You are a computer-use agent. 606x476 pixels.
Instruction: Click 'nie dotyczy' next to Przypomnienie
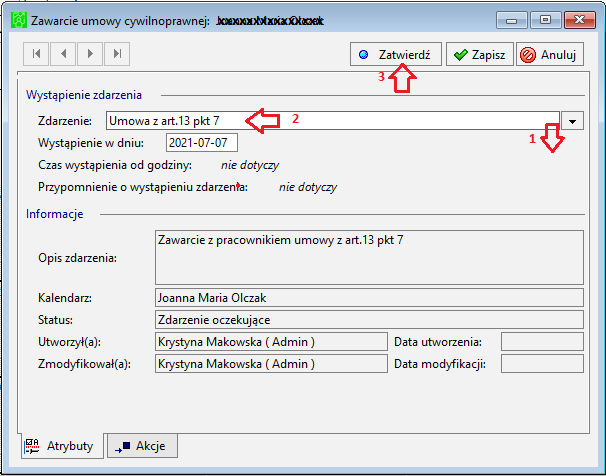pyautogui.click(x=308, y=187)
